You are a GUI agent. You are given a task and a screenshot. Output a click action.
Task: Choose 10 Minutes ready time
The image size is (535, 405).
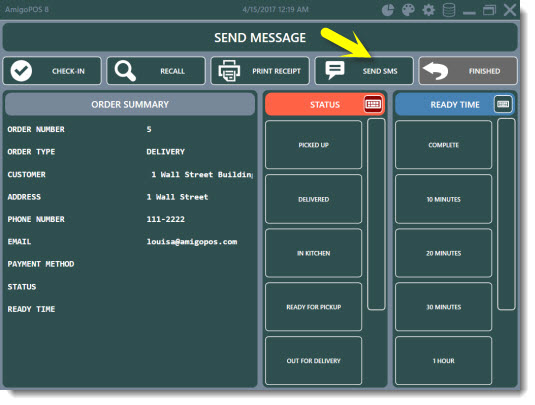pos(444,199)
